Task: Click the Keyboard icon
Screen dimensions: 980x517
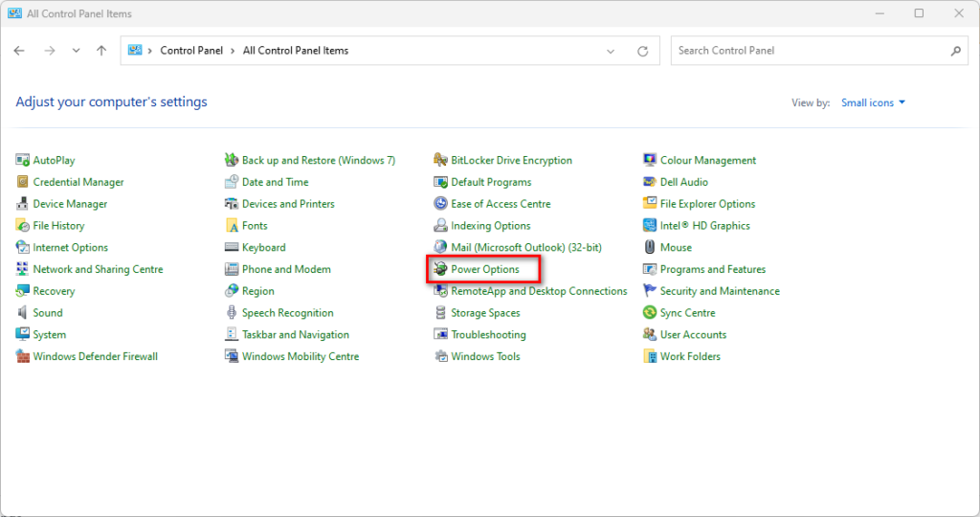Action: (x=232, y=248)
